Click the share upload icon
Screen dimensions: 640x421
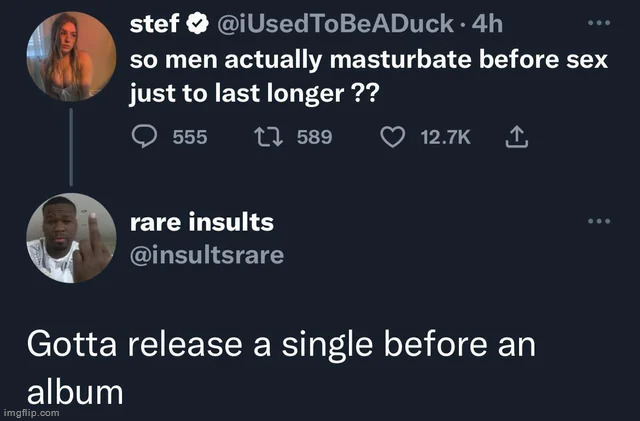coord(517,137)
